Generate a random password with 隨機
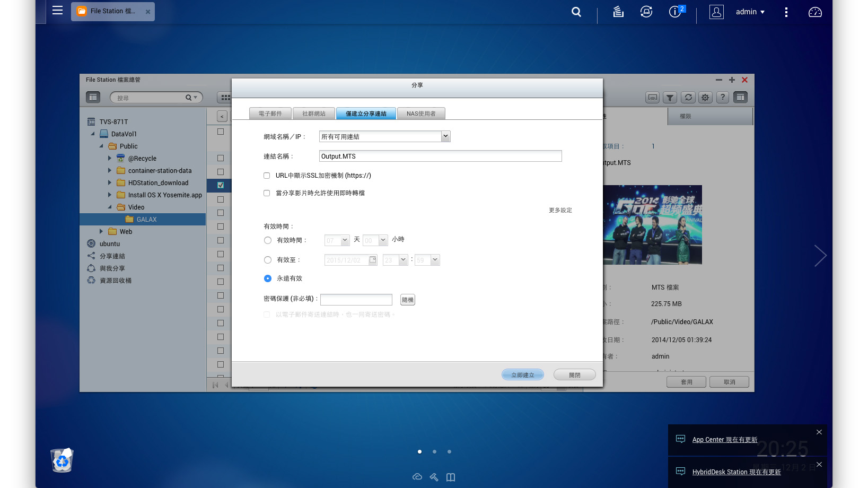The width and height of the screenshot is (868, 488). (x=408, y=300)
